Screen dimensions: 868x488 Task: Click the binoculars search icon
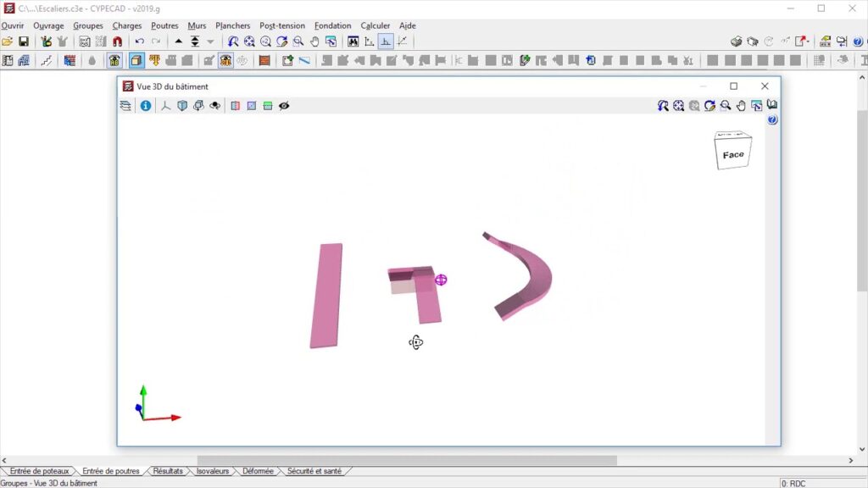353,42
